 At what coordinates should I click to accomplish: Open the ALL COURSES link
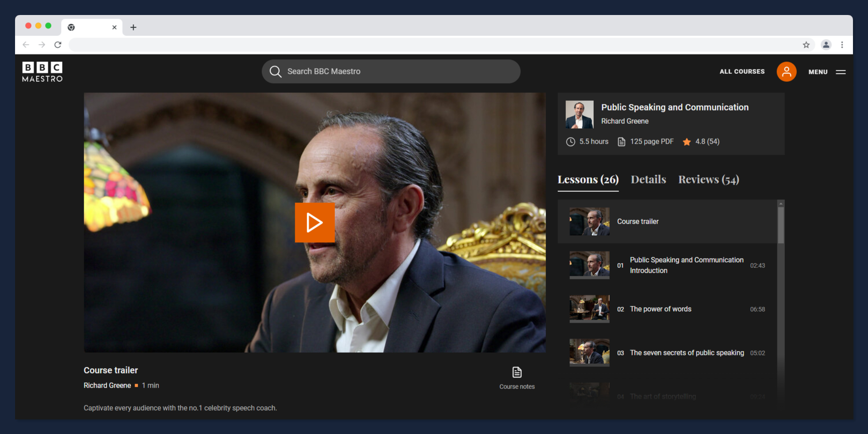(x=742, y=71)
